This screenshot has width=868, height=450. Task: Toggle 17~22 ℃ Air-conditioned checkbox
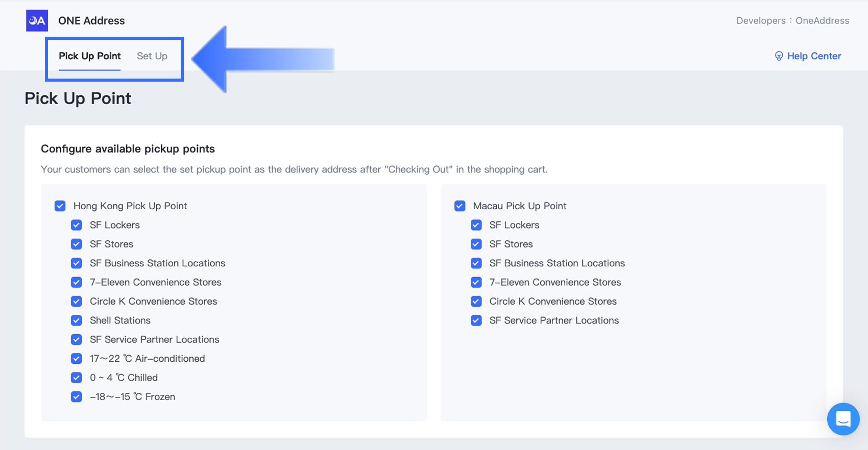pos(77,359)
